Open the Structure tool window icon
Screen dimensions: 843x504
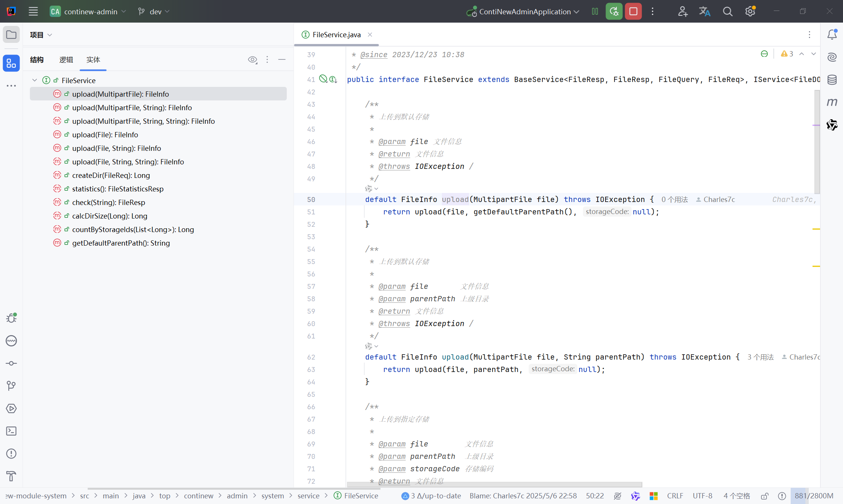pyautogui.click(x=11, y=64)
